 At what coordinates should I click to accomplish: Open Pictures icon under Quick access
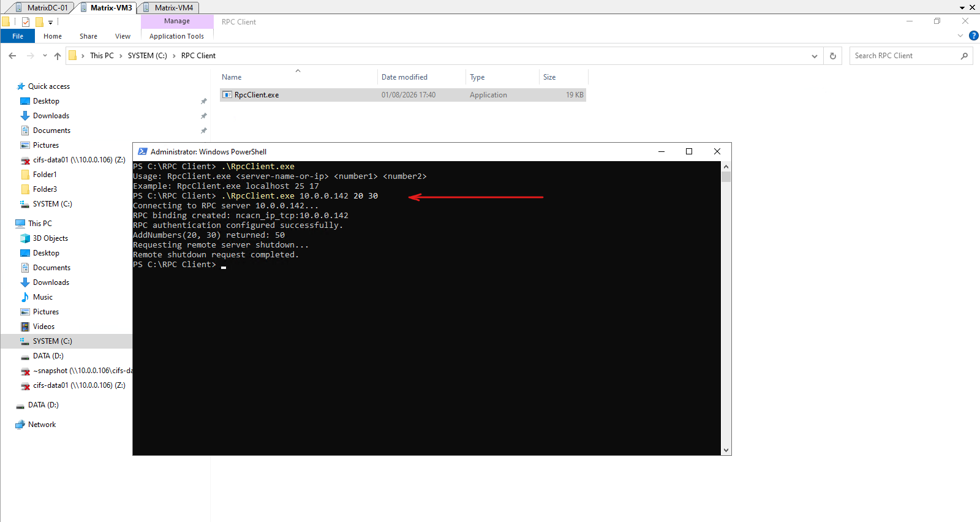pyautogui.click(x=25, y=145)
